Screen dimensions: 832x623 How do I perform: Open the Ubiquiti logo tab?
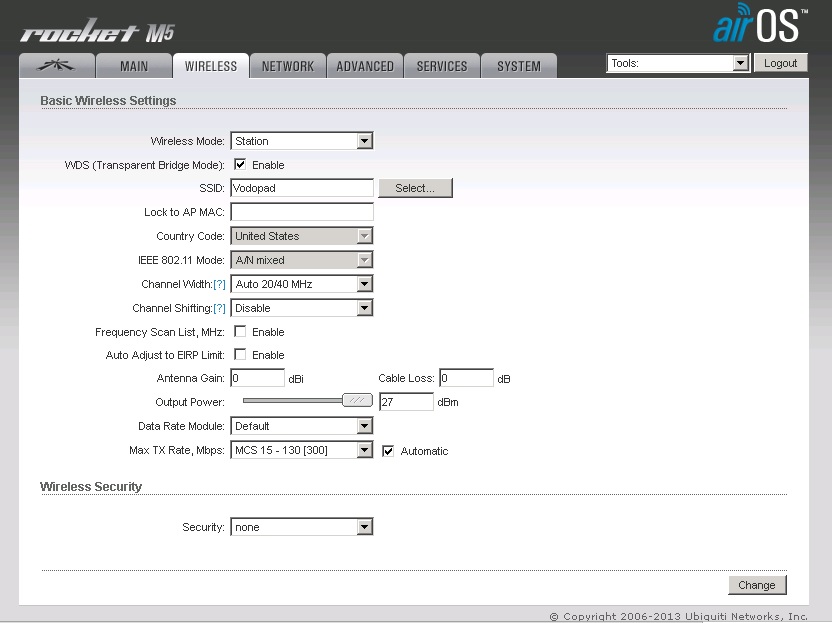tap(57, 66)
